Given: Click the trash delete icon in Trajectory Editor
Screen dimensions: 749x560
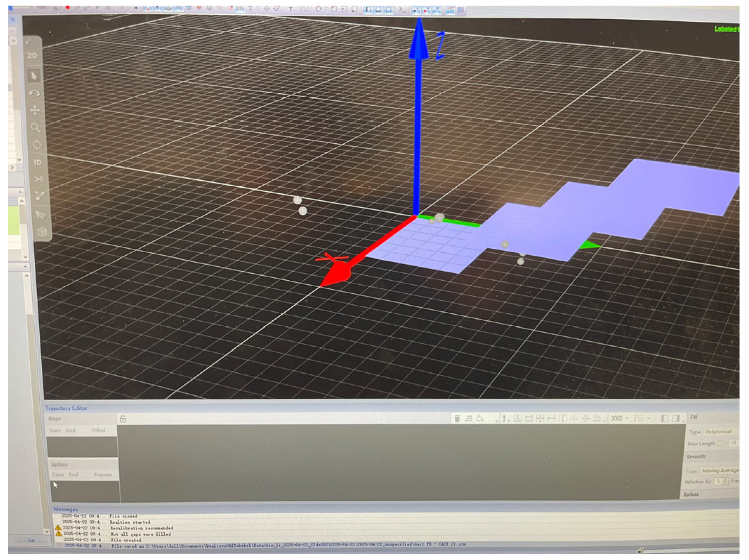Looking at the screenshot, I should point(457,418).
